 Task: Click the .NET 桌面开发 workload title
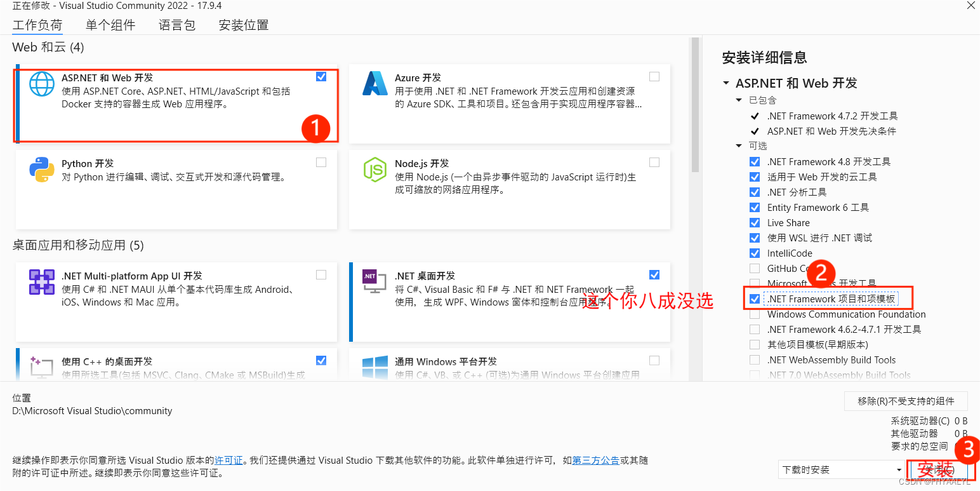[425, 276]
